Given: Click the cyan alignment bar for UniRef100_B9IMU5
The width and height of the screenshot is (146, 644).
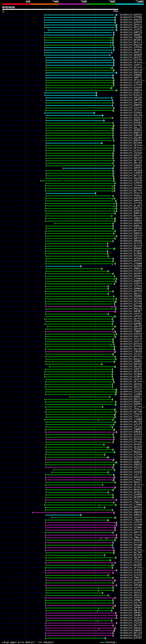Looking at the screenshot, I should point(64,266).
